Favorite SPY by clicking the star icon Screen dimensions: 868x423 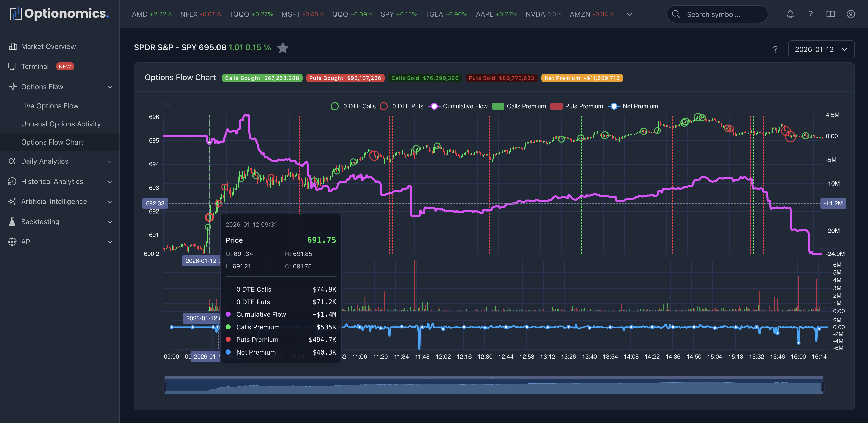pos(283,48)
